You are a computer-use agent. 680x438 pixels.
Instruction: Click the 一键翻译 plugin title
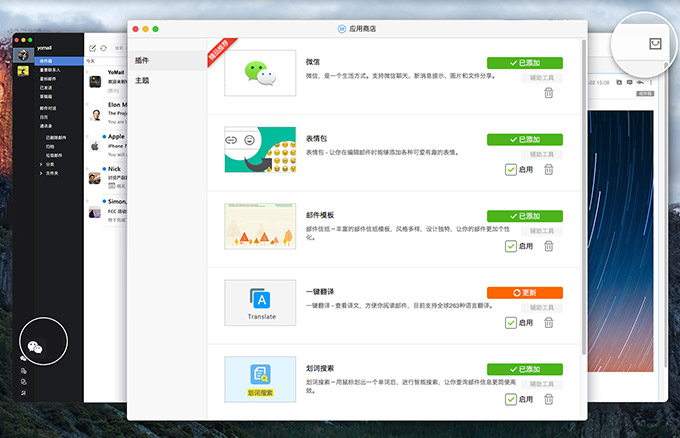tap(320, 292)
